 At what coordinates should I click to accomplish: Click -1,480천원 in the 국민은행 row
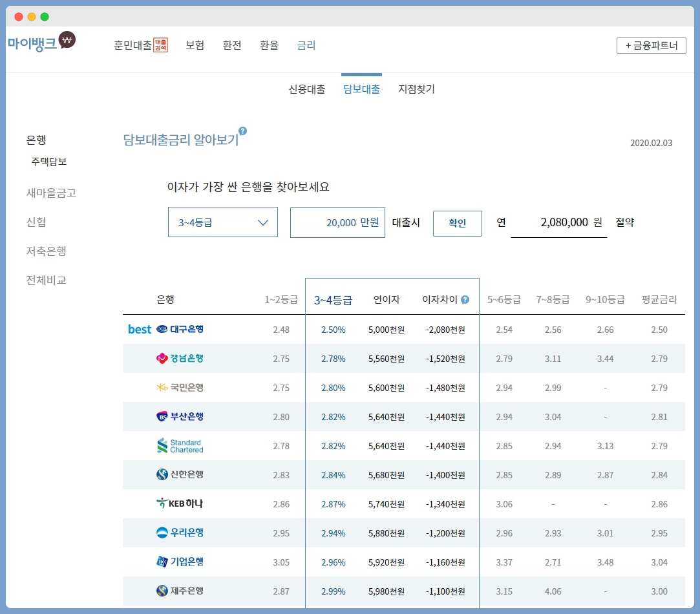click(445, 388)
